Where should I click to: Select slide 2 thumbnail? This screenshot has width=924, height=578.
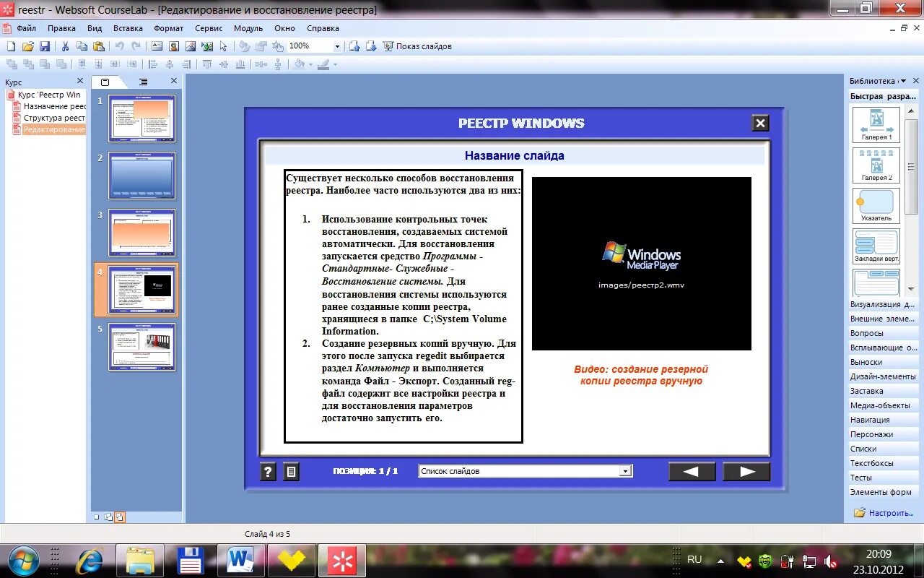click(x=142, y=176)
